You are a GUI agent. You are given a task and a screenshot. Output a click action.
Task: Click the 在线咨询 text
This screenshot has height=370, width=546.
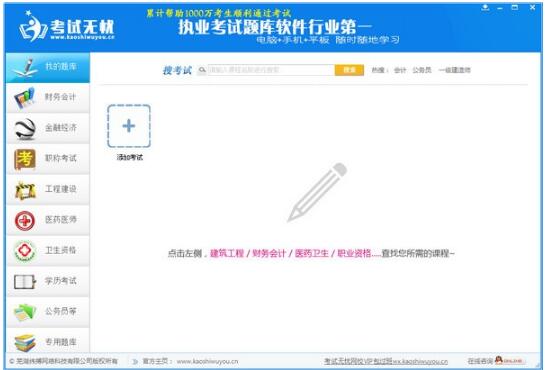coord(481,361)
